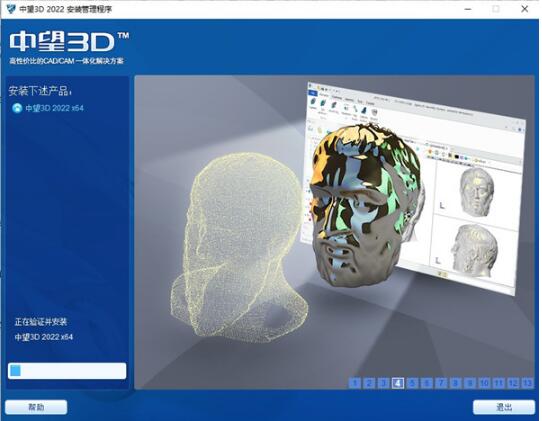
Task: Click the ZW3D shield icon in title bar
Action: pyautogui.click(x=11, y=9)
